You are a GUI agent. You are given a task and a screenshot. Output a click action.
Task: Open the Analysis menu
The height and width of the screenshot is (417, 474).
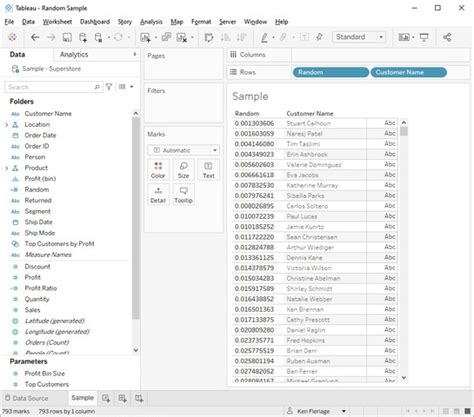(x=151, y=22)
